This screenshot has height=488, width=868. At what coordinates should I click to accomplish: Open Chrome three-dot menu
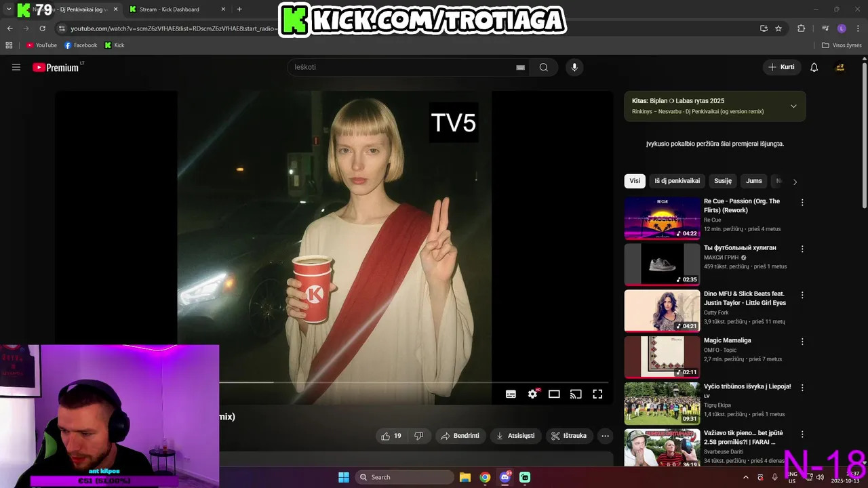(858, 28)
